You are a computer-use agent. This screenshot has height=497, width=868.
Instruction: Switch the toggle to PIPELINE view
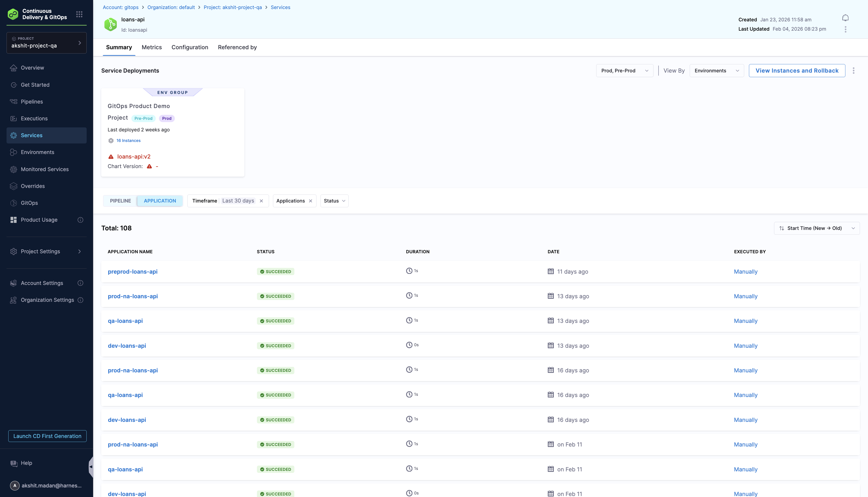point(121,201)
